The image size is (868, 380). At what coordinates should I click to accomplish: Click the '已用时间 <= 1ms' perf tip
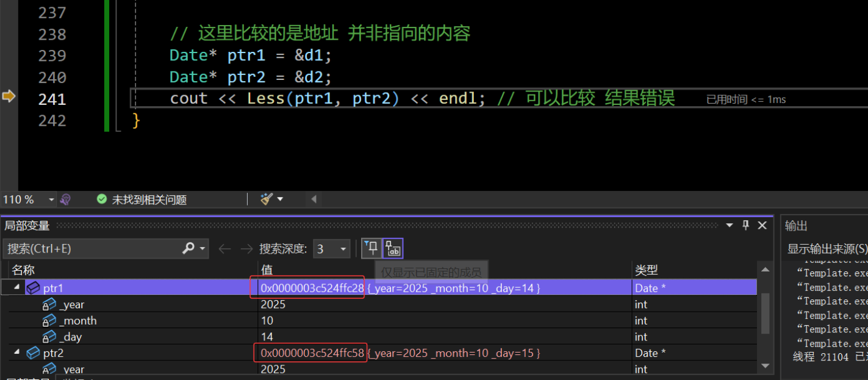pyautogui.click(x=746, y=99)
